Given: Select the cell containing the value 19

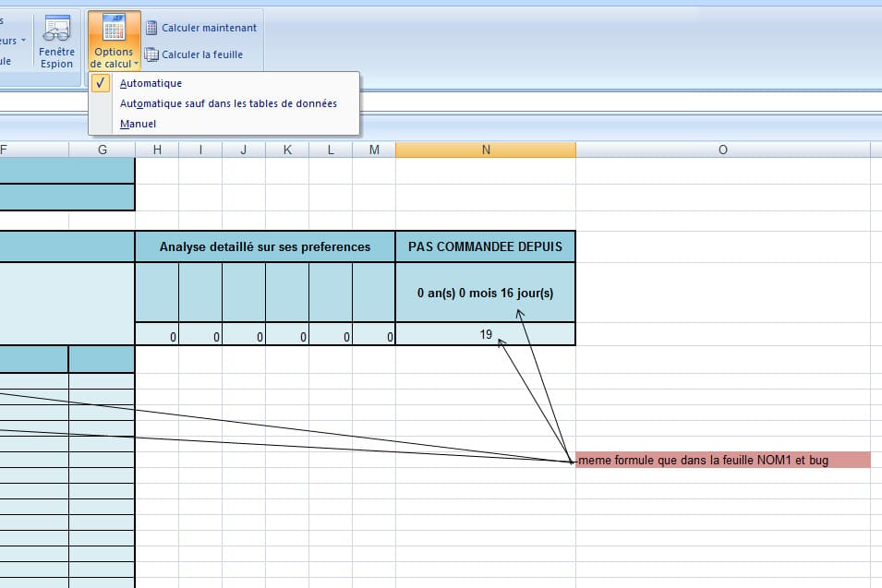Looking at the screenshot, I should 485,334.
